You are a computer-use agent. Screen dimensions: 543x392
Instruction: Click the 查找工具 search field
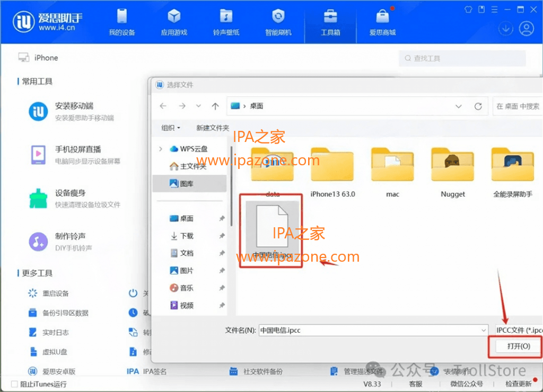tap(462, 58)
